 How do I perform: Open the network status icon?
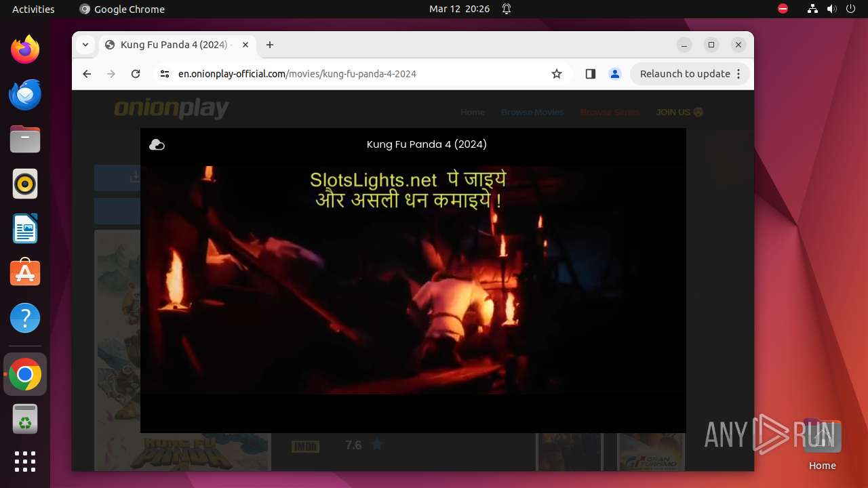point(812,9)
